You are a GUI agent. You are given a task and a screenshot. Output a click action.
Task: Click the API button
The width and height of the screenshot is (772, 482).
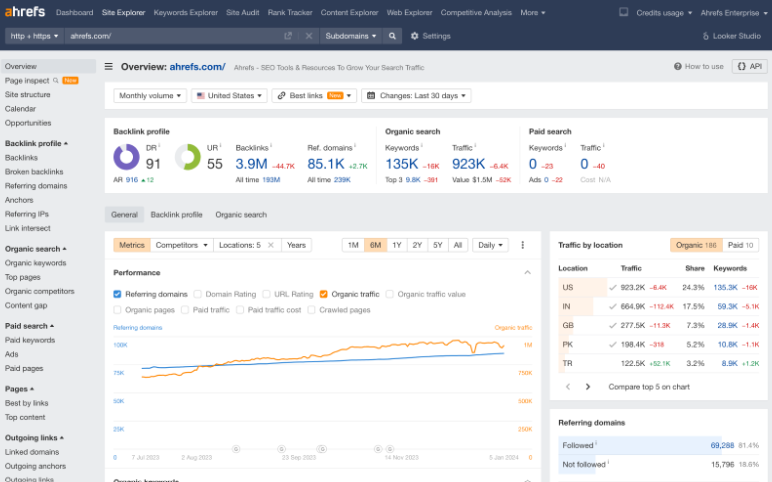749,66
